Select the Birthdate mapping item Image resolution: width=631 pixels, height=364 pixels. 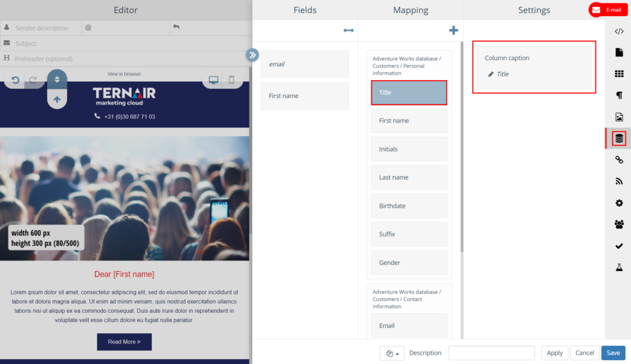pos(409,206)
